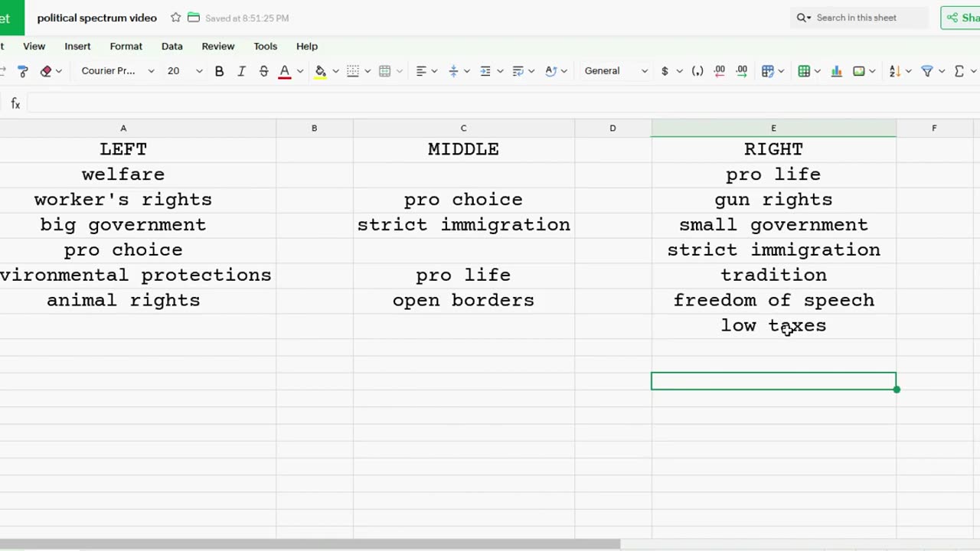Click the filter funnel icon
The image size is (980, 551).
927,71
